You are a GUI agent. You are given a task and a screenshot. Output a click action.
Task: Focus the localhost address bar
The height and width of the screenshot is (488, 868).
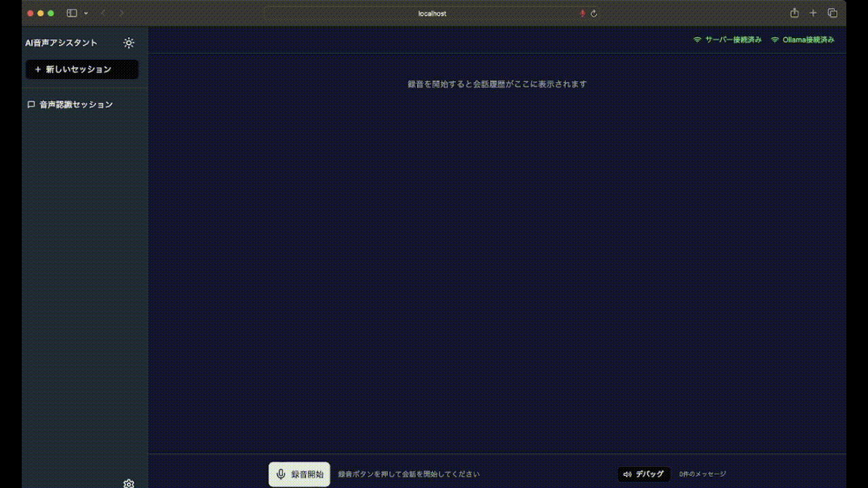click(432, 14)
